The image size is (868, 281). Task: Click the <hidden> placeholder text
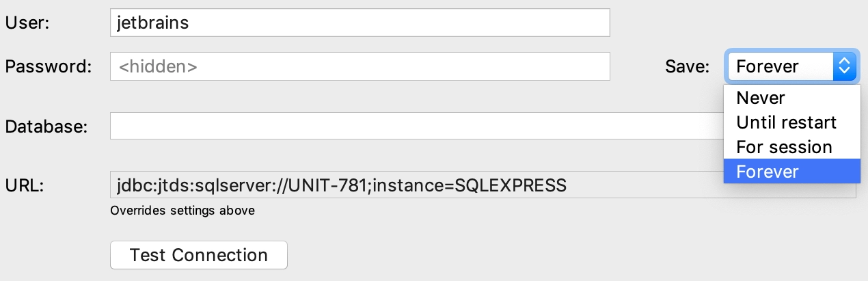coord(158,66)
